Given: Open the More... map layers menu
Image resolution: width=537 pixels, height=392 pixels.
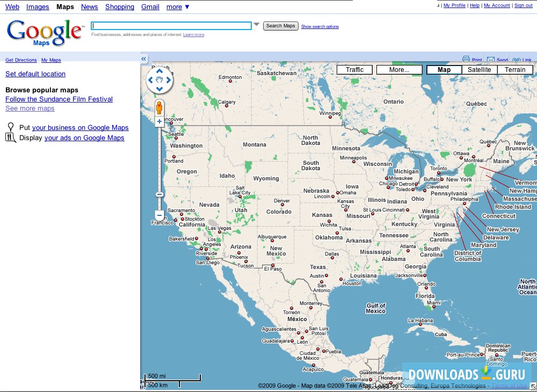Looking at the screenshot, I should click(400, 70).
